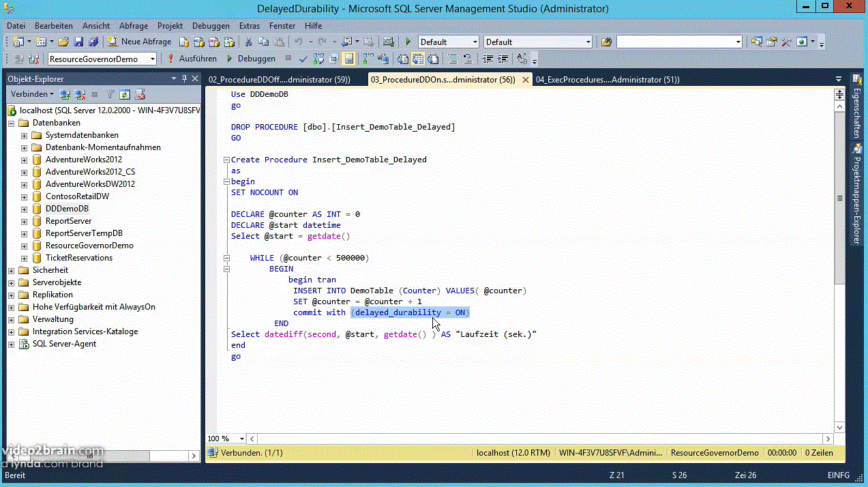Image resolution: width=868 pixels, height=487 pixels.
Task: Toggle include client statistics
Action: pos(383,59)
